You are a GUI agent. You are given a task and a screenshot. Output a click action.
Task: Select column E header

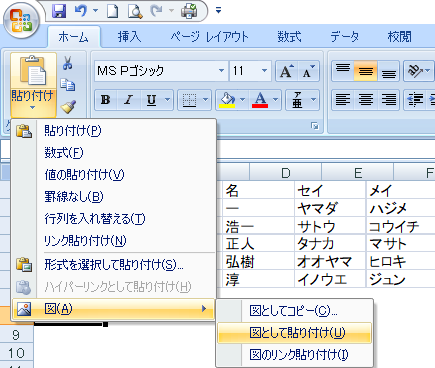pos(358,173)
